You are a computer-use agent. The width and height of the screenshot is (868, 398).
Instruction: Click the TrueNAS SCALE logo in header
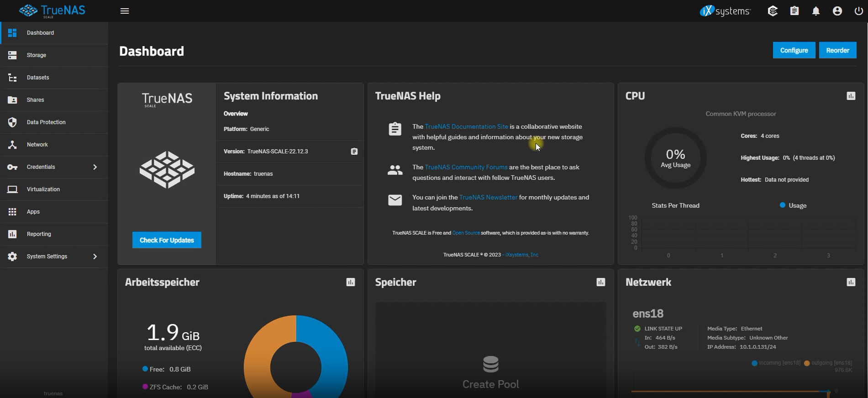(53, 11)
